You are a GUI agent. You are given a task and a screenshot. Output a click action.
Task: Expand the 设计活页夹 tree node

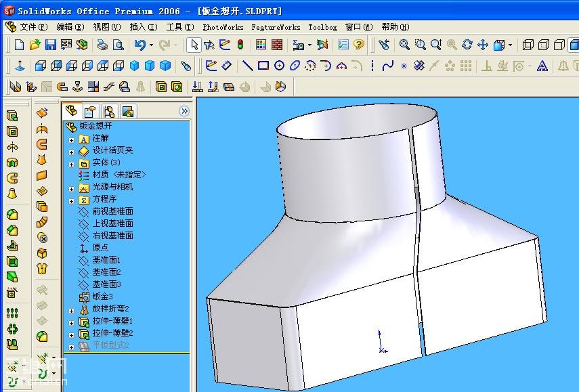(72, 152)
